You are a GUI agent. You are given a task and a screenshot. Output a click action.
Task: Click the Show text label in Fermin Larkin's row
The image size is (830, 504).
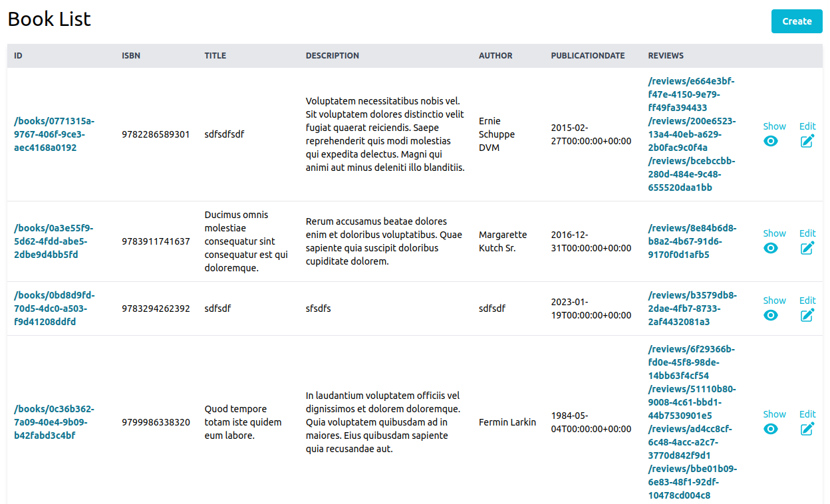coord(774,414)
